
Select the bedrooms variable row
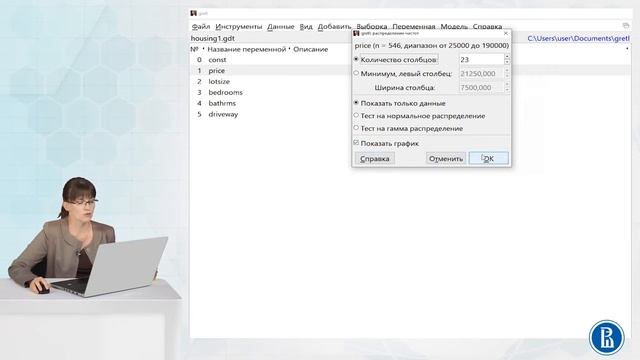click(411, 93)
